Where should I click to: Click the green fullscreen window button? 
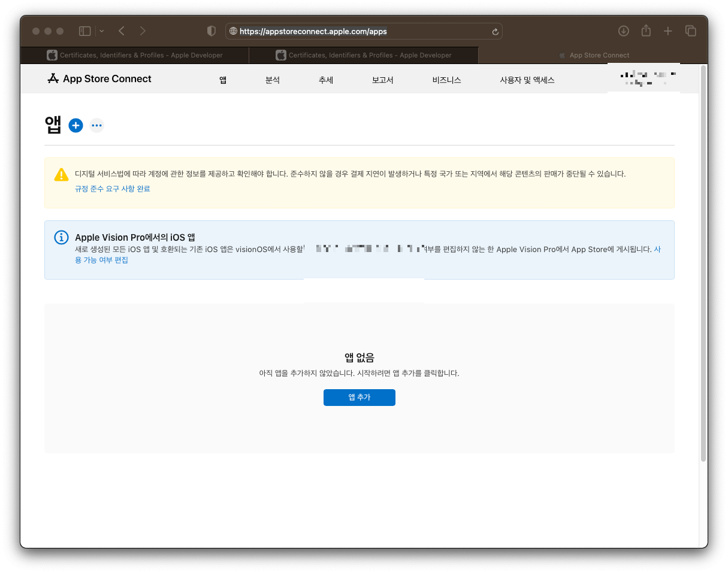pyautogui.click(x=60, y=31)
